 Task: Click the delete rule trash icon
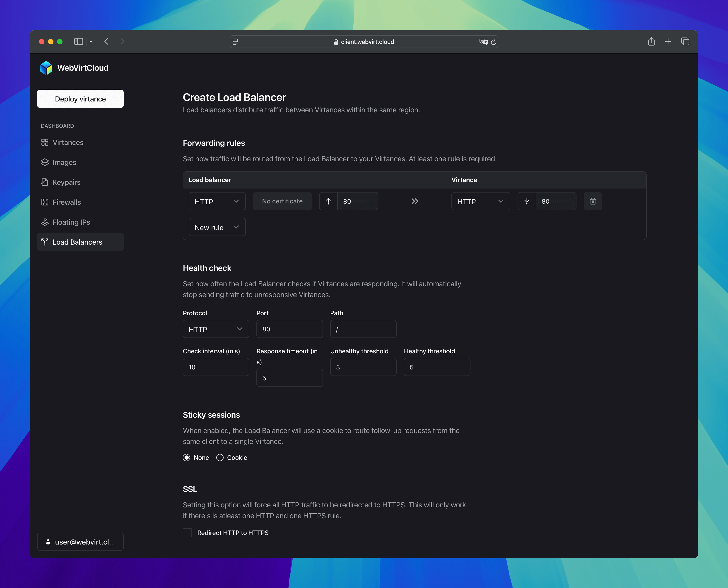[593, 201]
